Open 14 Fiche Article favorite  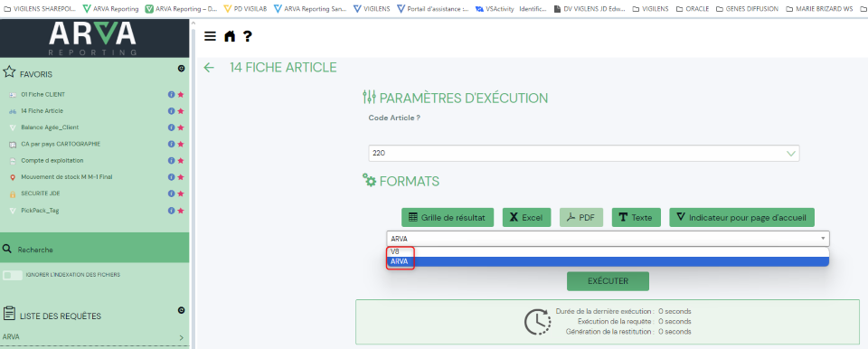(42, 111)
